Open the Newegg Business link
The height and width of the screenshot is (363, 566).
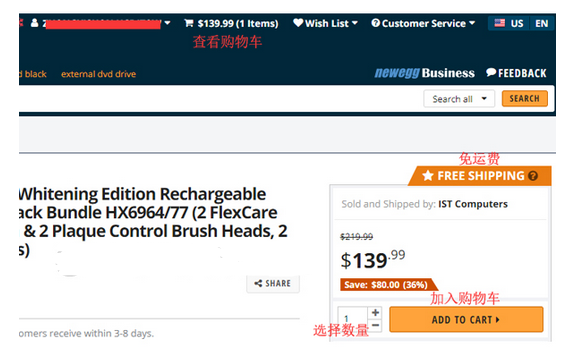coord(424,73)
